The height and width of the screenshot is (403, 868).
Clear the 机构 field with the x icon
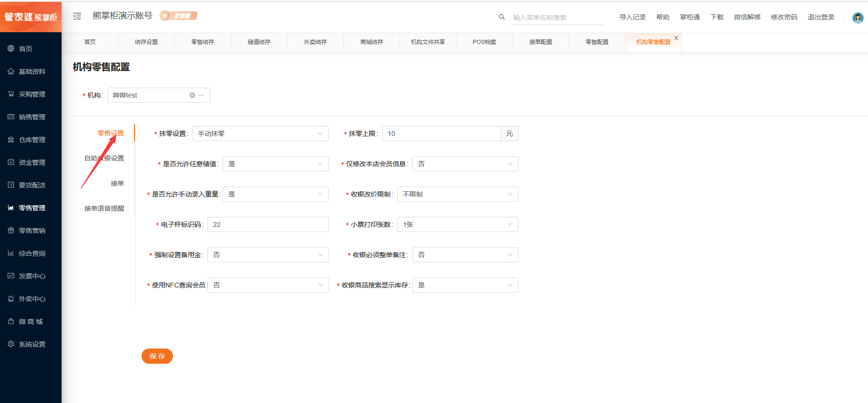pyautogui.click(x=192, y=95)
